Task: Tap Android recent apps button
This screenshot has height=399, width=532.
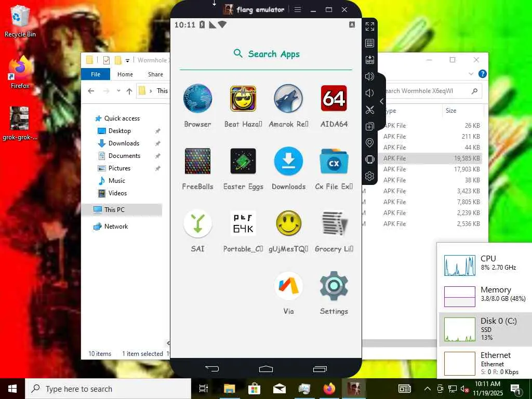Action: pyautogui.click(x=320, y=369)
